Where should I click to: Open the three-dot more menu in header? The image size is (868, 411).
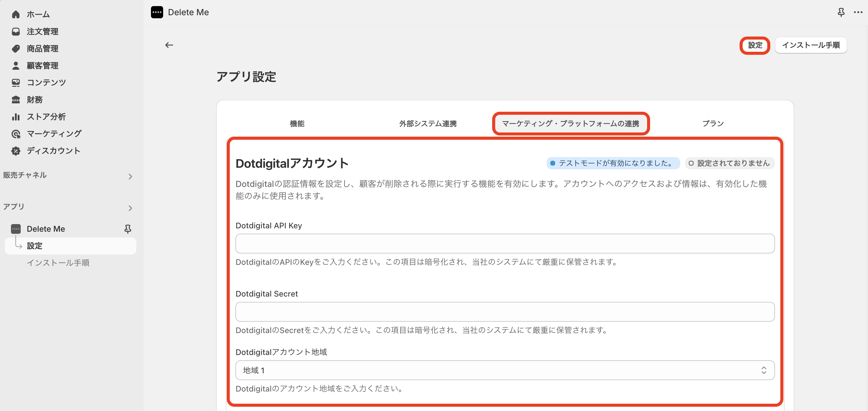point(858,12)
